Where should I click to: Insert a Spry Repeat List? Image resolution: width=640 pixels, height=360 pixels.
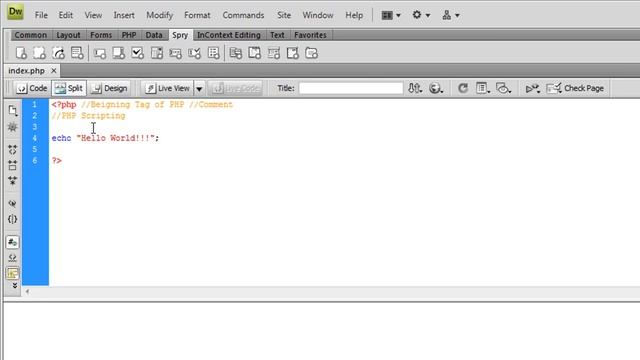[77, 53]
